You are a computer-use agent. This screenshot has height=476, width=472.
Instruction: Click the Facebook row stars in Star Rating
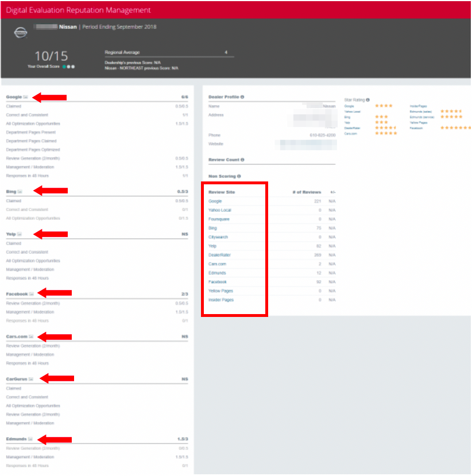pyautogui.click(x=455, y=128)
